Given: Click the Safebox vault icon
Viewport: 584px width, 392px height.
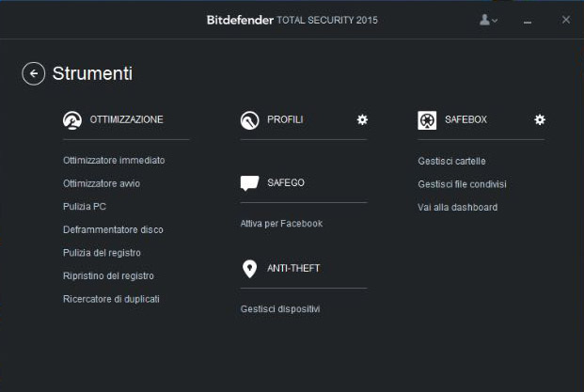Looking at the screenshot, I should [427, 120].
